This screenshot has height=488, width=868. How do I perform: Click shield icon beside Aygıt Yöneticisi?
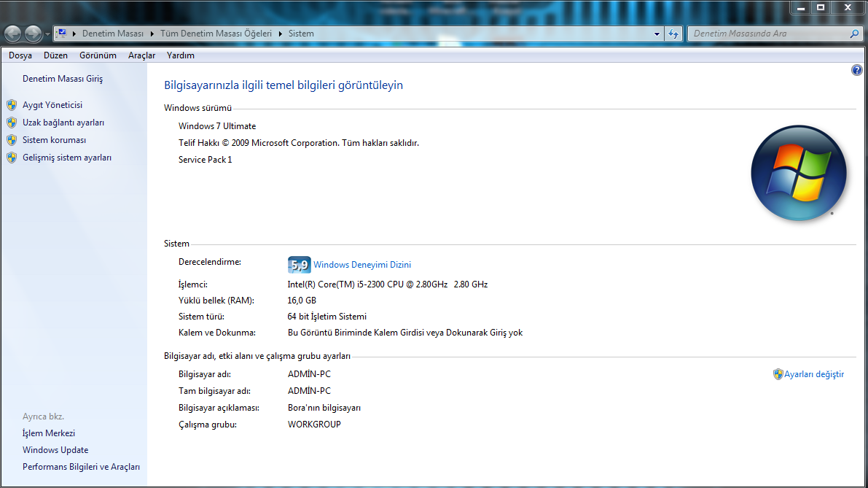pos(12,105)
